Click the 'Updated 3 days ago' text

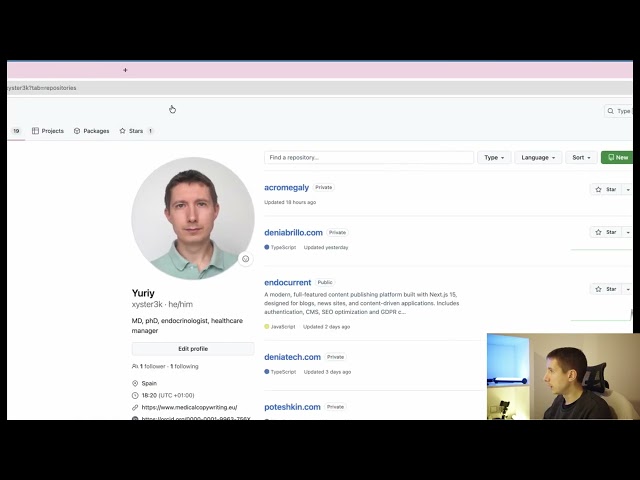point(327,372)
